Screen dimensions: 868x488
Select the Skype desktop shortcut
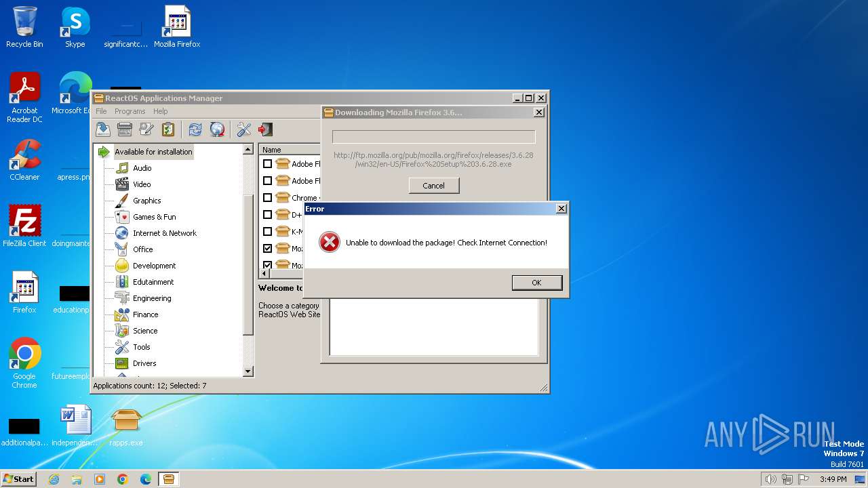(75, 28)
